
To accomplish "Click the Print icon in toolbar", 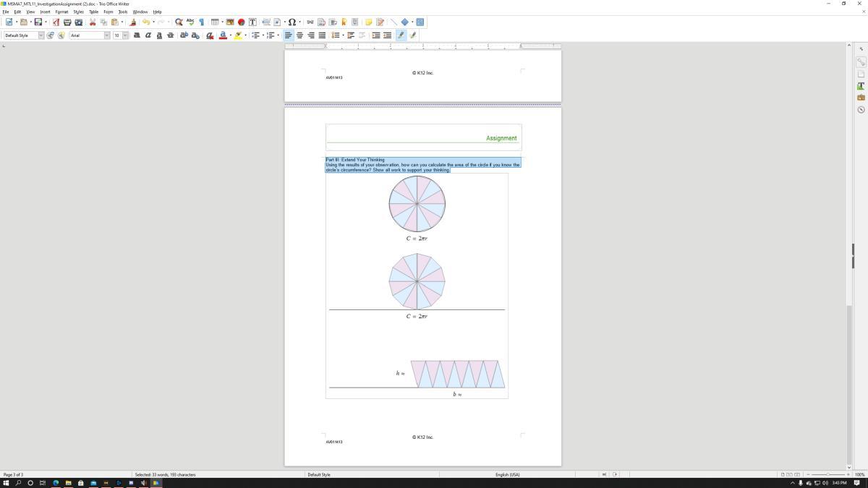I will click(x=67, y=22).
